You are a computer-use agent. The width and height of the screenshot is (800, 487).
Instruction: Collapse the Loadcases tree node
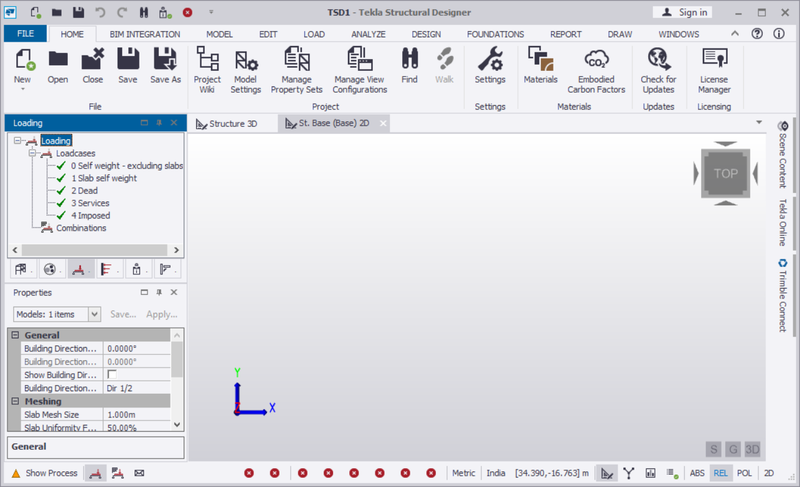32,153
